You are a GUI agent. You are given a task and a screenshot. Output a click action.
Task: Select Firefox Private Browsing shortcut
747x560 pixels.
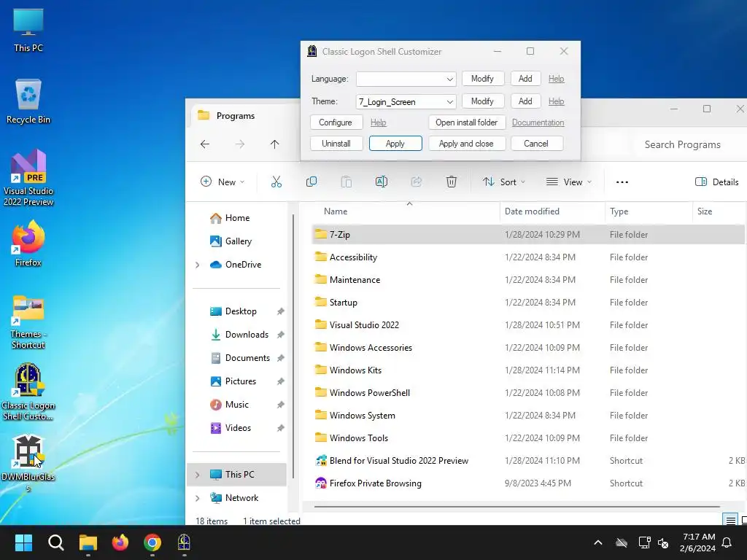click(x=528, y=483)
